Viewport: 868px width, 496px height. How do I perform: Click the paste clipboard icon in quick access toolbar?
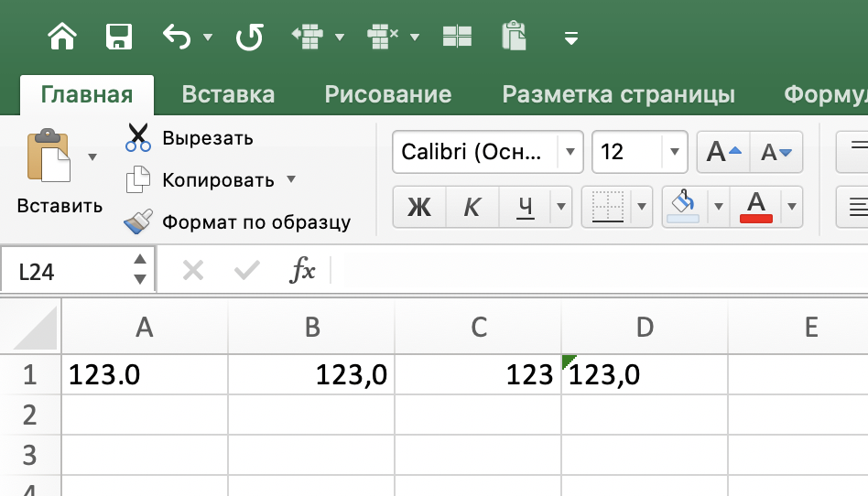(x=514, y=36)
